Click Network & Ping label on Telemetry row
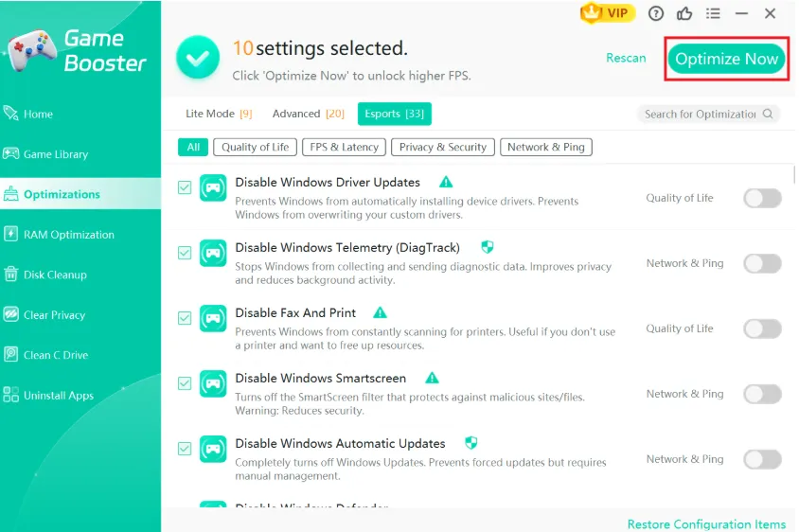The image size is (799, 532). click(684, 263)
